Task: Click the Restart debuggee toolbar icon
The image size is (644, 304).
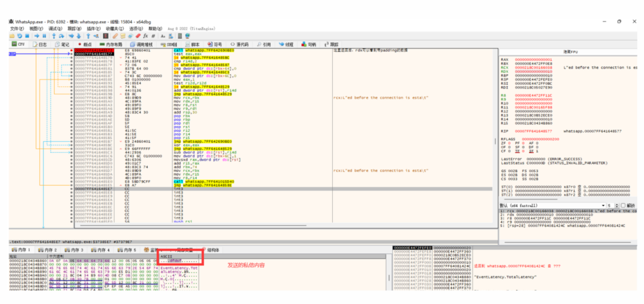Action: 20,36
